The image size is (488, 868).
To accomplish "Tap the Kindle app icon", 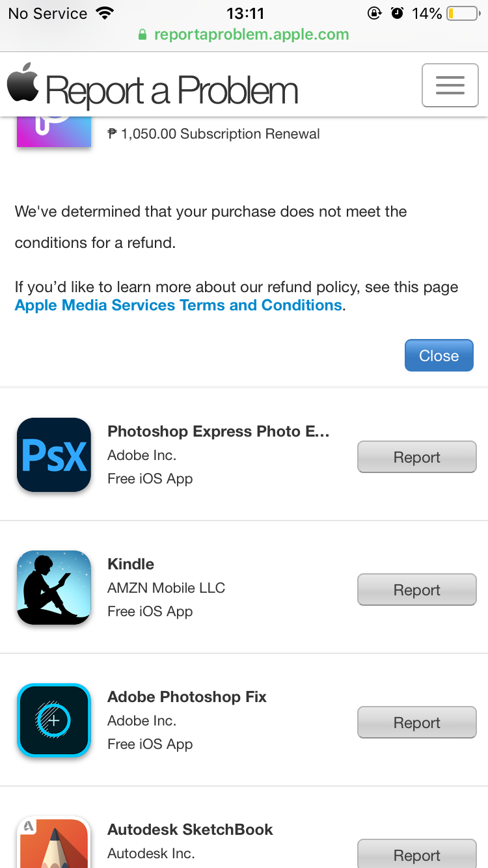I will point(53,588).
